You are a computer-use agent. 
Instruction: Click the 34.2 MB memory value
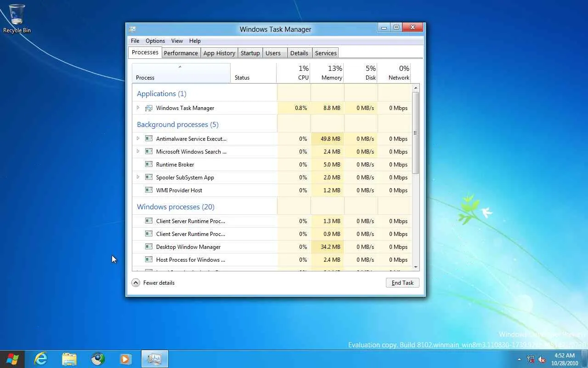[x=331, y=247]
